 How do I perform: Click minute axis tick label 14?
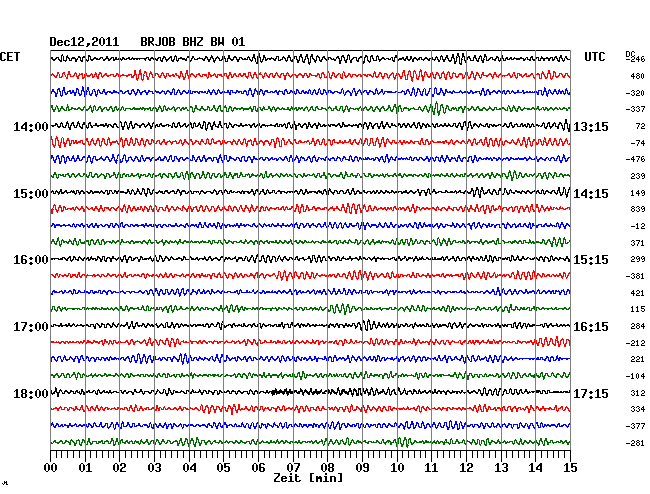click(x=535, y=468)
